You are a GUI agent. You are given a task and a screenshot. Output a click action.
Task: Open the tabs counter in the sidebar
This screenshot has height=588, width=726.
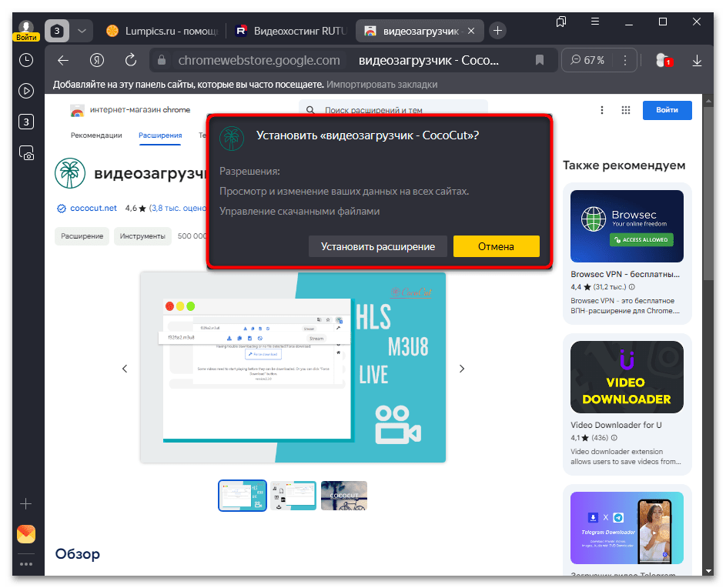[26, 122]
